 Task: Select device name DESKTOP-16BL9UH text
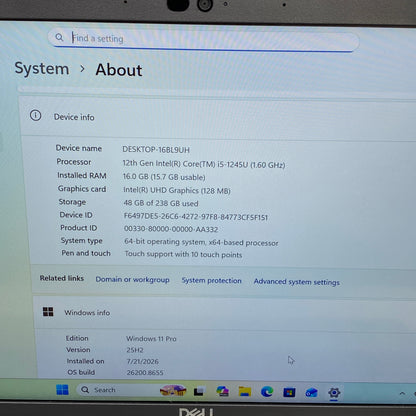point(156,150)
